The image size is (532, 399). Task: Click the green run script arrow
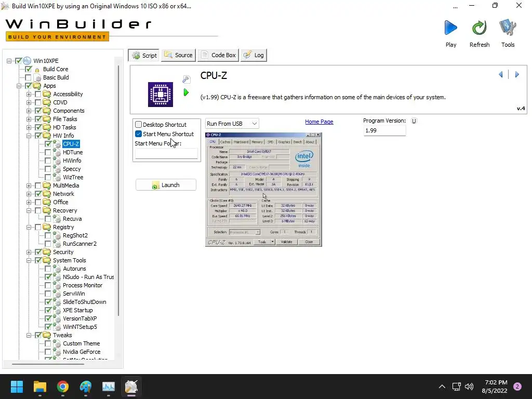coord(186,92)
